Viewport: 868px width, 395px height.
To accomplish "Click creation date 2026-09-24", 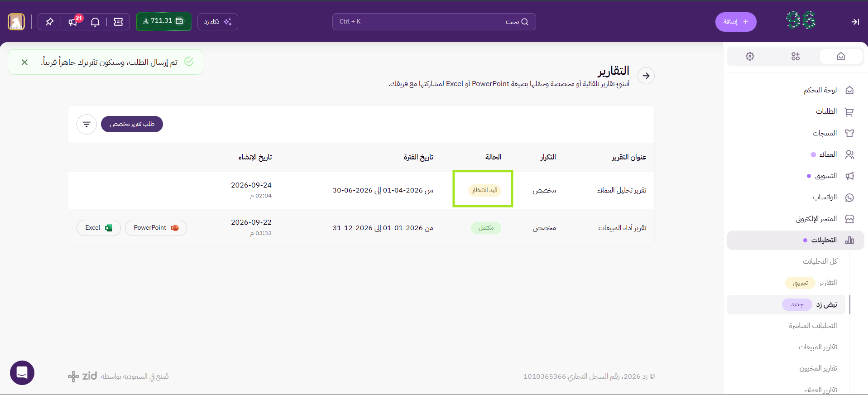I will pos(251,185).
